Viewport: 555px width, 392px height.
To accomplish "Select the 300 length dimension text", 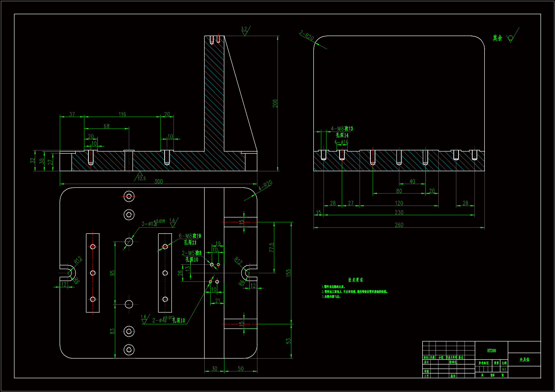I will pyautogui.click(x=159, y=181).
